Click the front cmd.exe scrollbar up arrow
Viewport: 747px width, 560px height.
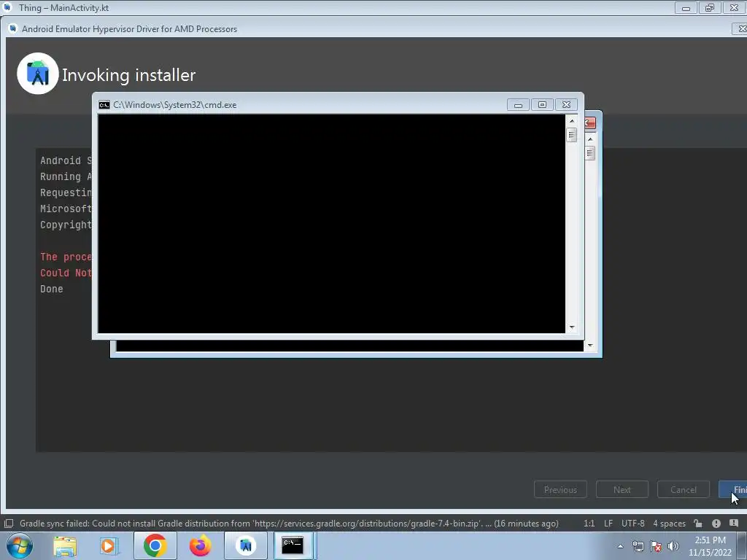pyautogui.click(x=572, y=121)
